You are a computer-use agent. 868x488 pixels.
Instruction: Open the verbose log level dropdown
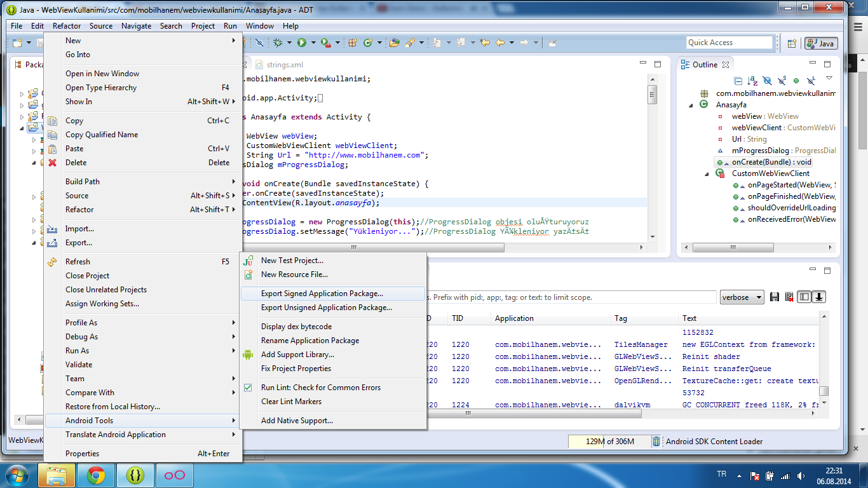click(x=742, y=297)
